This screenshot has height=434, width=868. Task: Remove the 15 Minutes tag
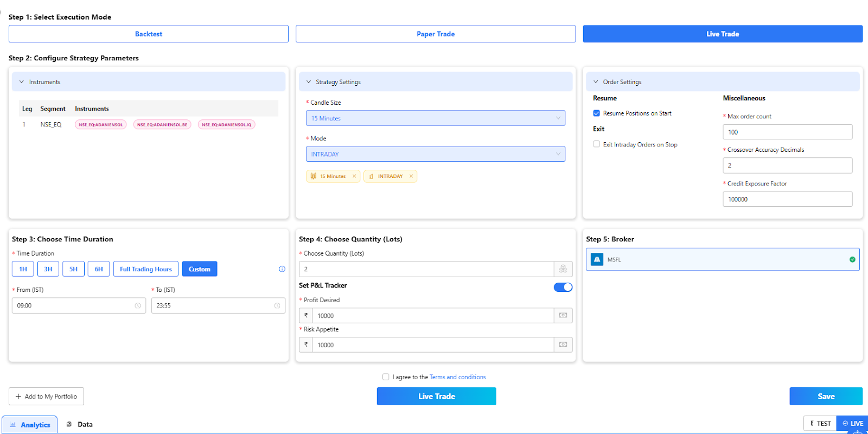pos(354,176)
